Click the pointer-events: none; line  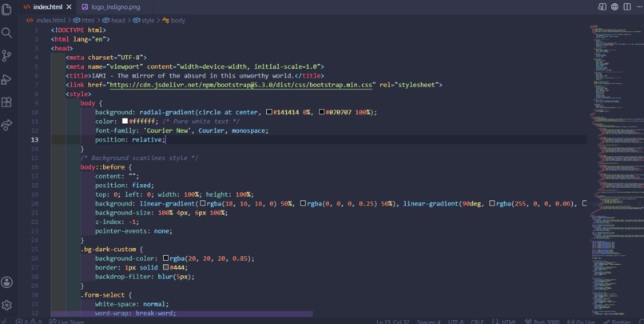coord(133,230)
